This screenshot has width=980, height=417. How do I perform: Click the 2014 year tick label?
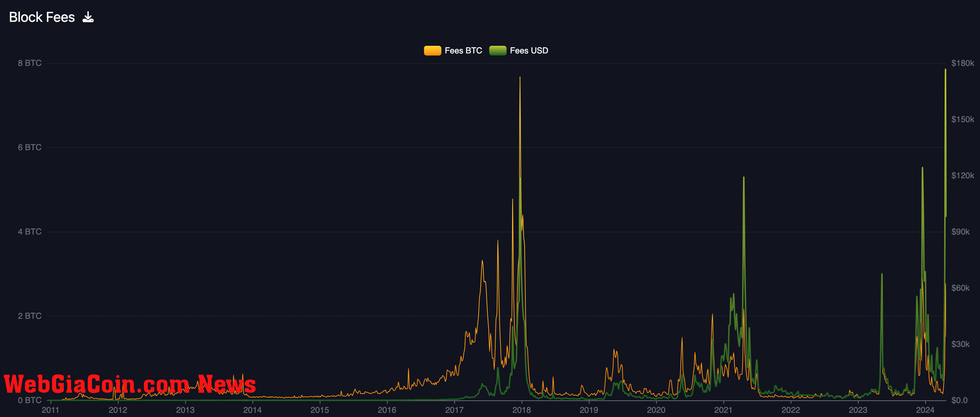pos(252,410)
